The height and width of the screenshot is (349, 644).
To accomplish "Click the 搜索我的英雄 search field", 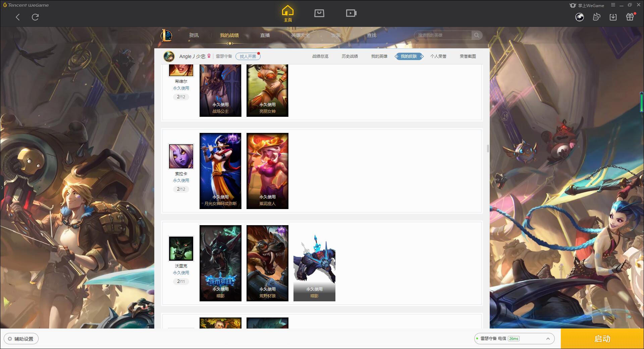I will (443, 35).
